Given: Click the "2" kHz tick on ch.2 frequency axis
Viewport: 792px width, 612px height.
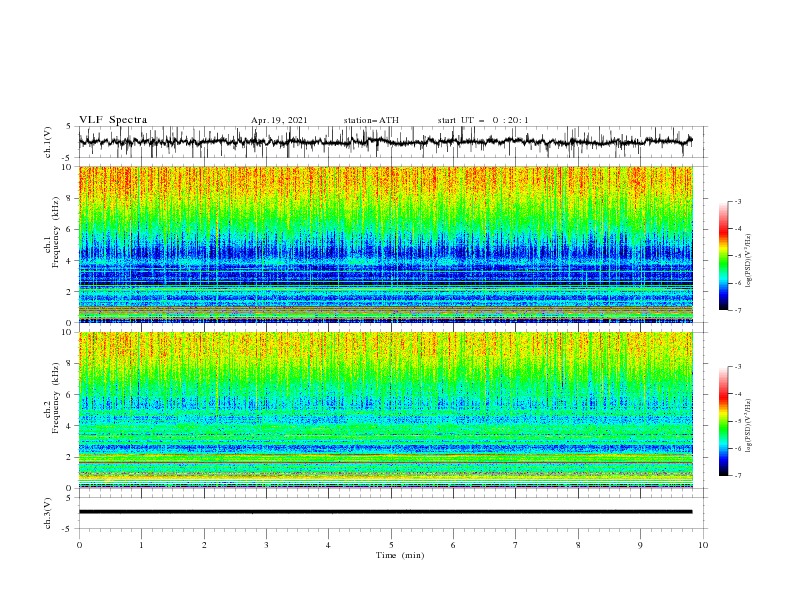Looking at the screenshot, I should 71,457.
